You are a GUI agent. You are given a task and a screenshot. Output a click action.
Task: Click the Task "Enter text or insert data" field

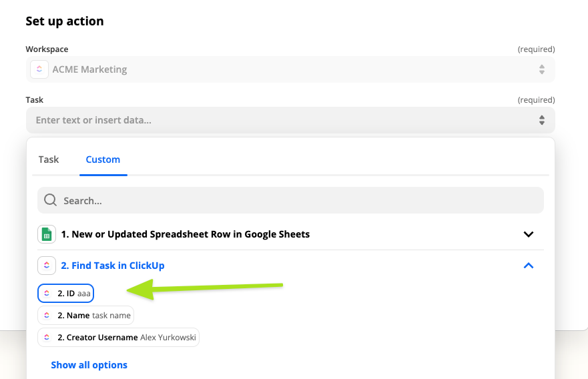click(280, 120)
